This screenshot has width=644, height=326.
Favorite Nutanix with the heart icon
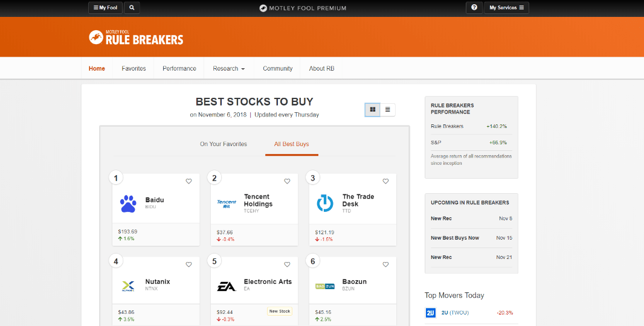pos(188,264)
